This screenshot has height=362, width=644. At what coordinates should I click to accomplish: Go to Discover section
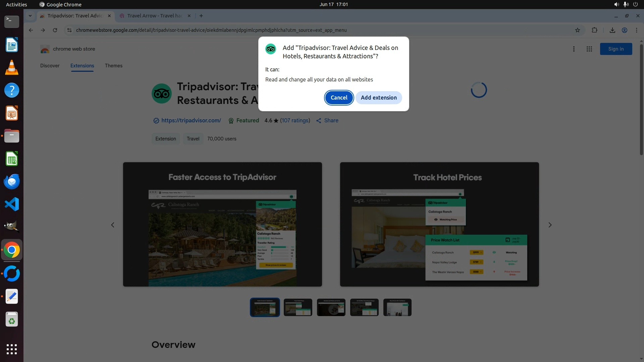tap(50, 66)
